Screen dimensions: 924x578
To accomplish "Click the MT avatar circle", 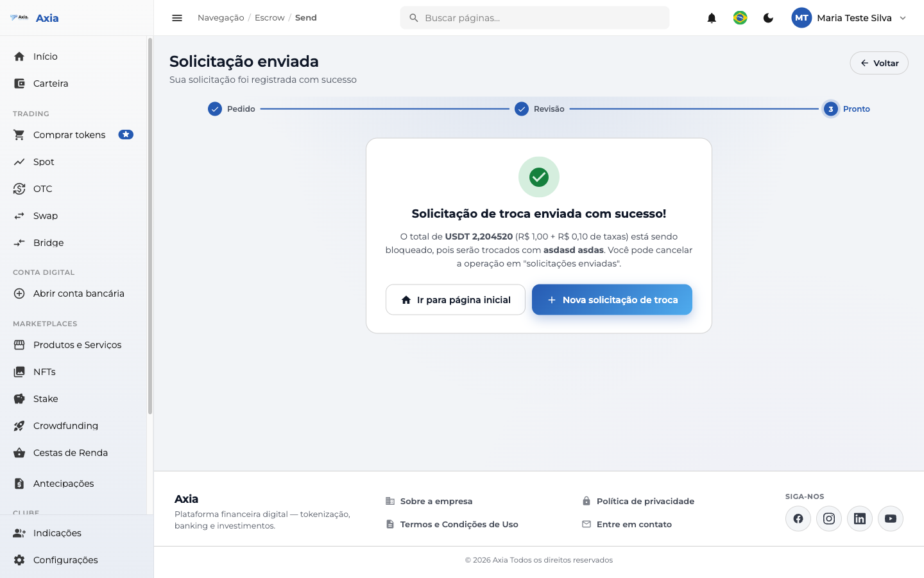I will coord(801,18).
